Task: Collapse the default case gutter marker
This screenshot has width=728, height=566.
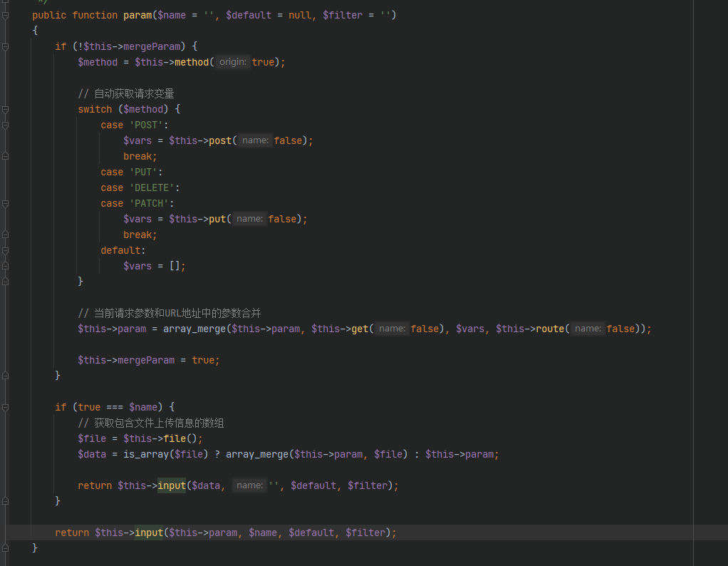Action: (5, 250)
